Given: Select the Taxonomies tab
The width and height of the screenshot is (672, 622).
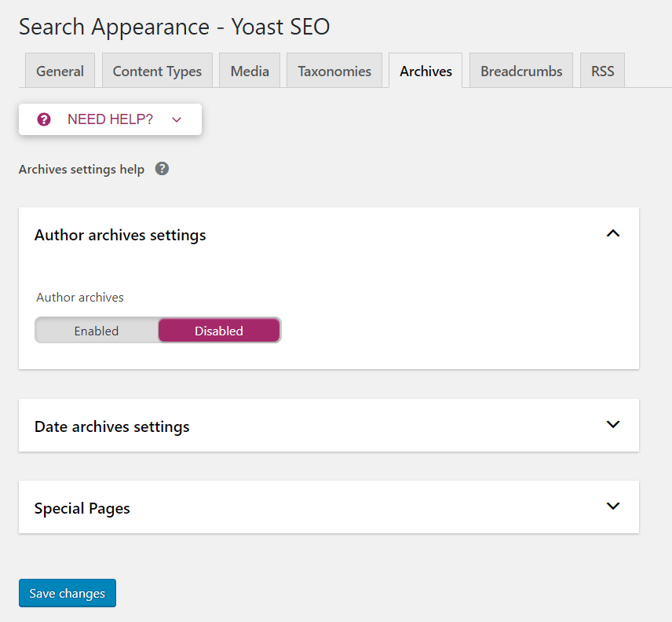Looking at the screenshot, I should pyautogui.click(x=334, y=71).
